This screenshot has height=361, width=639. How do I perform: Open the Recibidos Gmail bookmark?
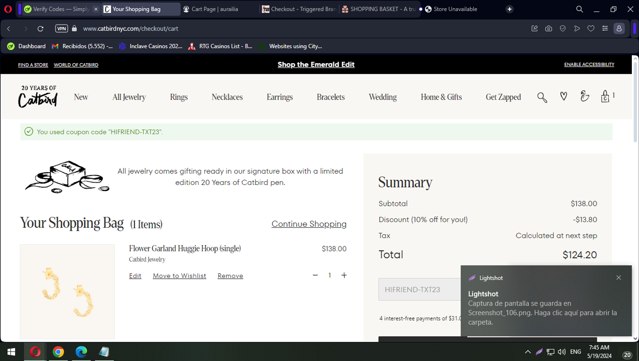pos(82,46)
